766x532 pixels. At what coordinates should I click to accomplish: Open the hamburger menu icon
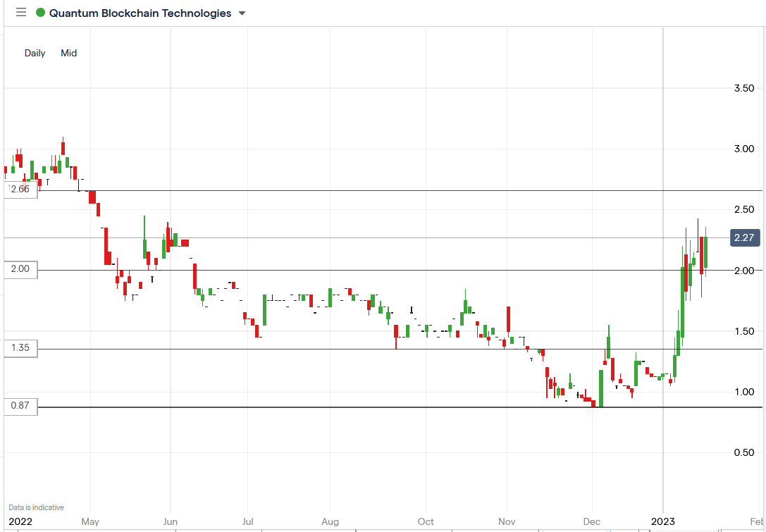(x=21, y=13)
